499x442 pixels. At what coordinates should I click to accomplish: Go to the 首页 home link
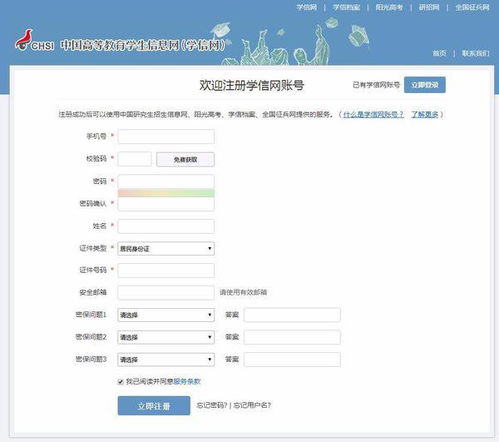(x=439, y=53)
